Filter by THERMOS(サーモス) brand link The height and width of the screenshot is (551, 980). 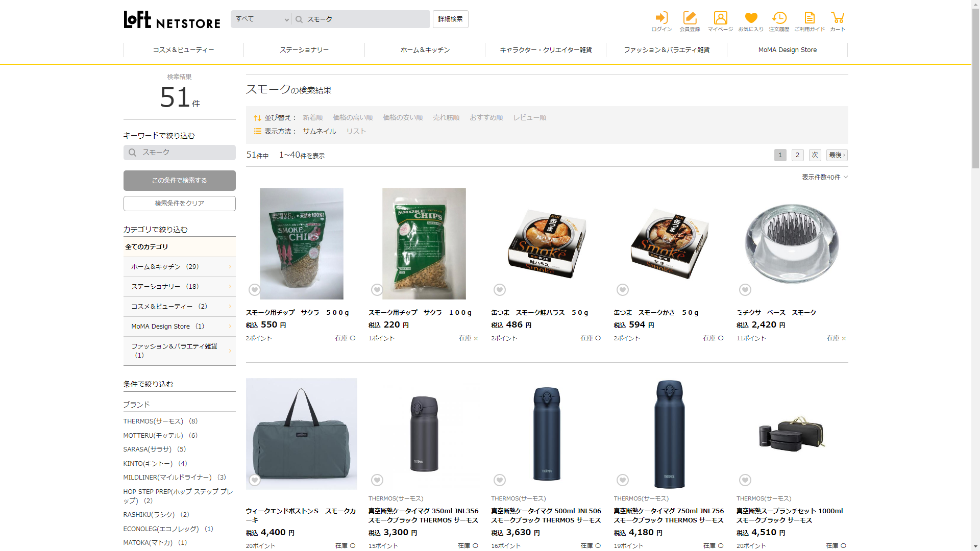pyautogui.click(x=153, y=421)
